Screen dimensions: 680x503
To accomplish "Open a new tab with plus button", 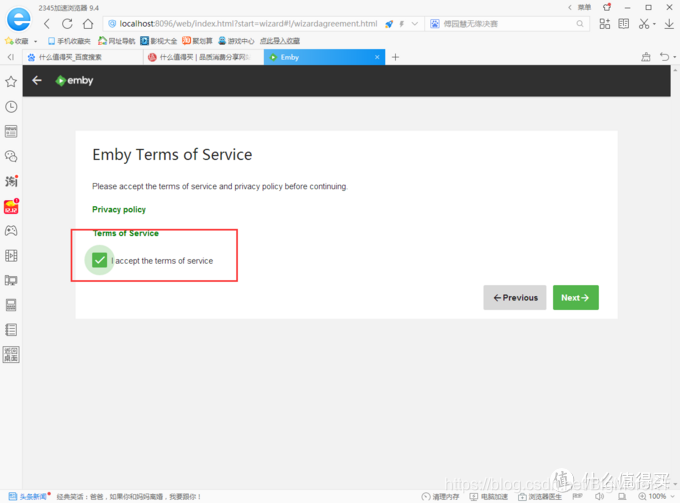I will tap(395, 57).
